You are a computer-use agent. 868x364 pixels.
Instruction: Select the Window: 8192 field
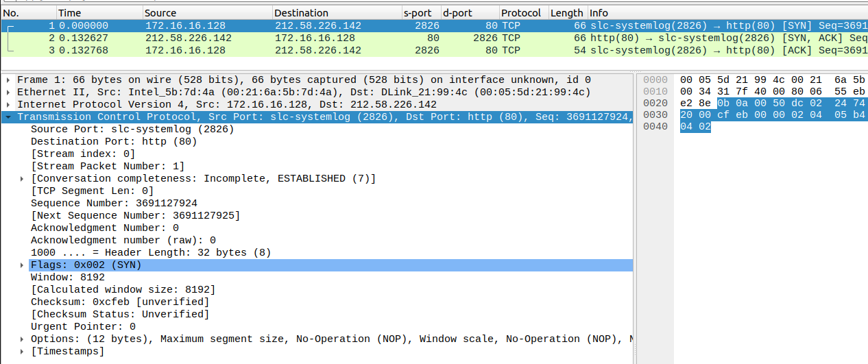(x=67, y=278)
